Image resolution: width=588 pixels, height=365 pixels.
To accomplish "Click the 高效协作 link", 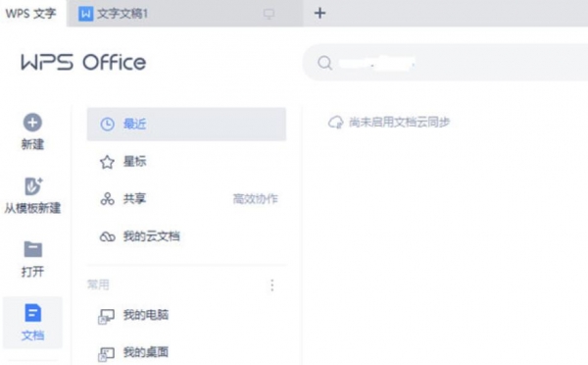I will tap(256, 198).
